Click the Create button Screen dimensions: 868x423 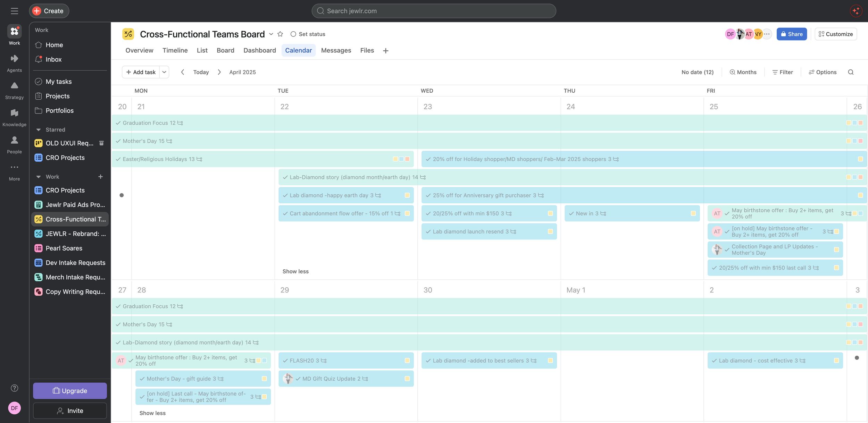click(49, 11)
